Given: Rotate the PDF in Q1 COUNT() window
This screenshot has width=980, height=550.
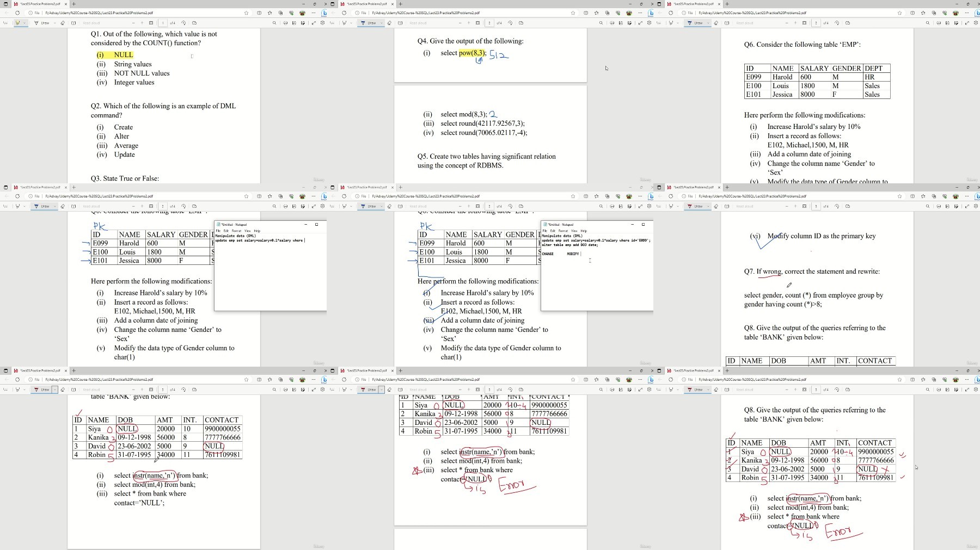Looking at the screenshot, I should 183,23.
